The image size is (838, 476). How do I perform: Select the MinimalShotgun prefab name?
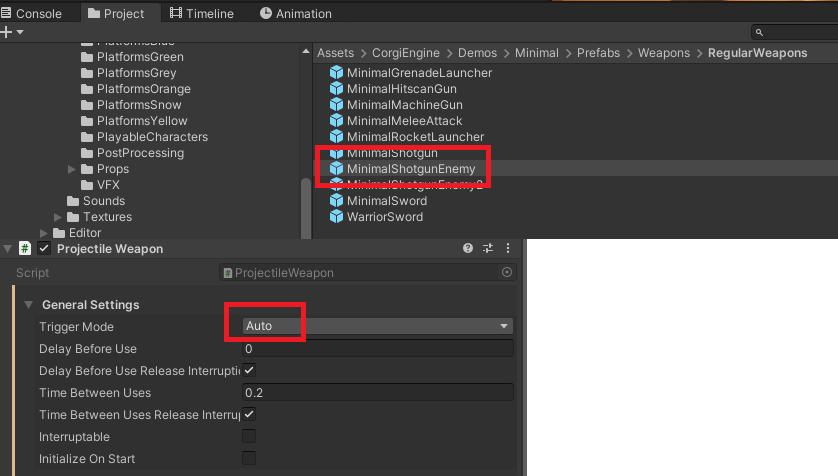[x=392, y=153]
